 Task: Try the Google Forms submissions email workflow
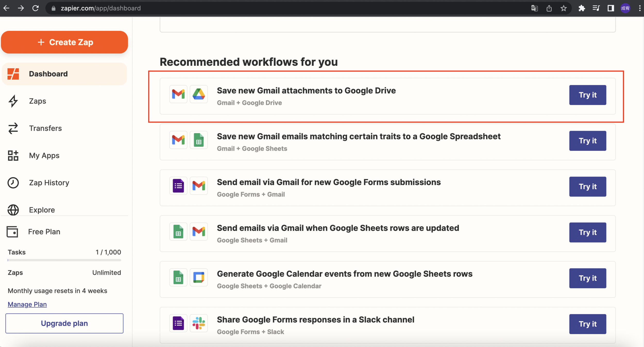[x=587, y=187]
